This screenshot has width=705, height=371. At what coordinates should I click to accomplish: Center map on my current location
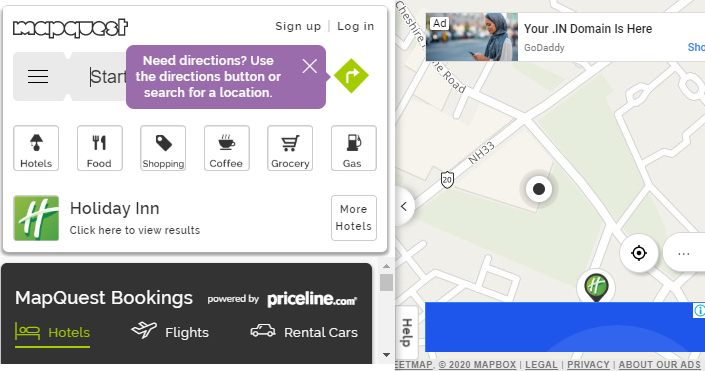639,253
